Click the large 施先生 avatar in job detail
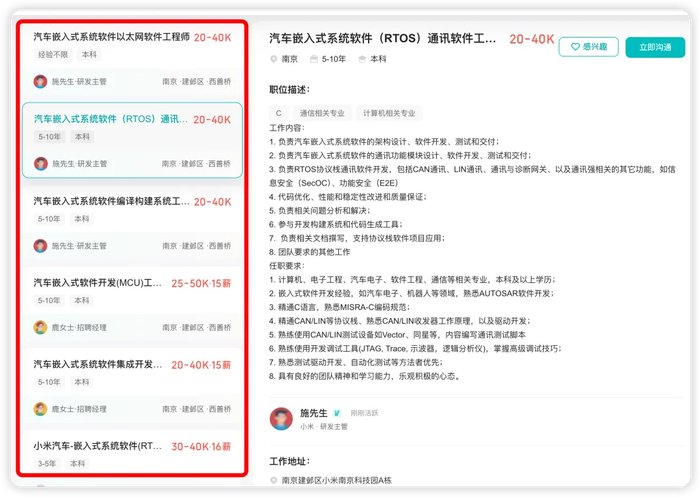This screenshot has width=700, height=497. (281, 419)
